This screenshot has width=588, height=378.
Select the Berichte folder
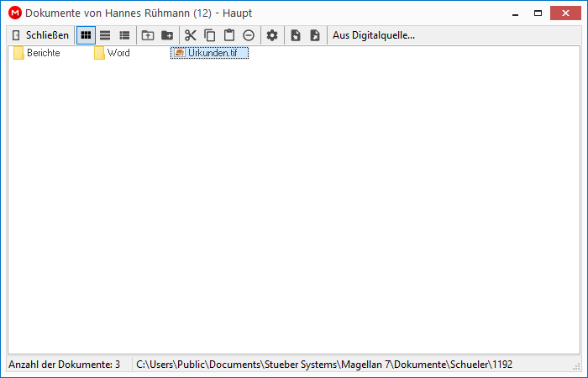(x=37, y=53)
